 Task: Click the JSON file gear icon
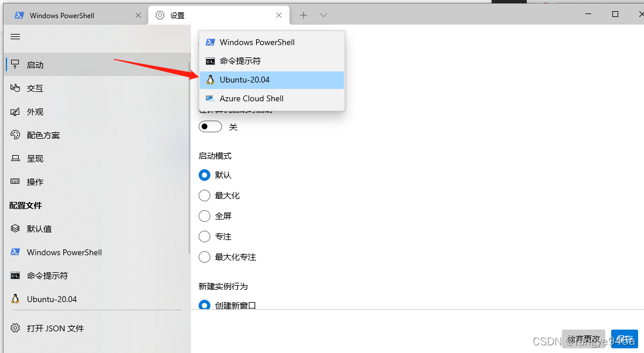15,328
